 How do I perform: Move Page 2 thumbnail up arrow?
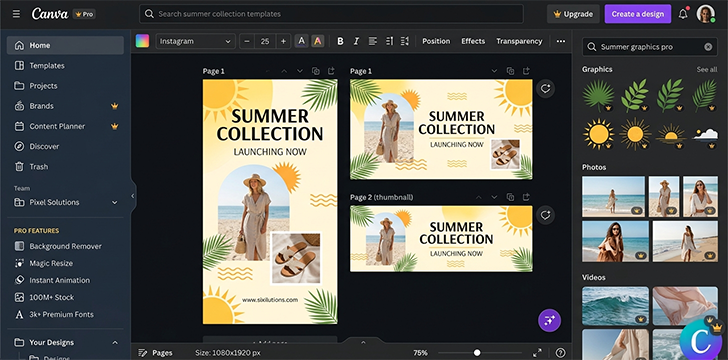[479, 197]
